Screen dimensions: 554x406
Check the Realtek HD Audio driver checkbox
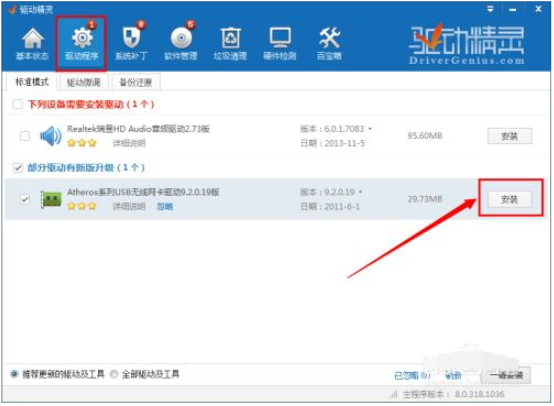point(25,136)
